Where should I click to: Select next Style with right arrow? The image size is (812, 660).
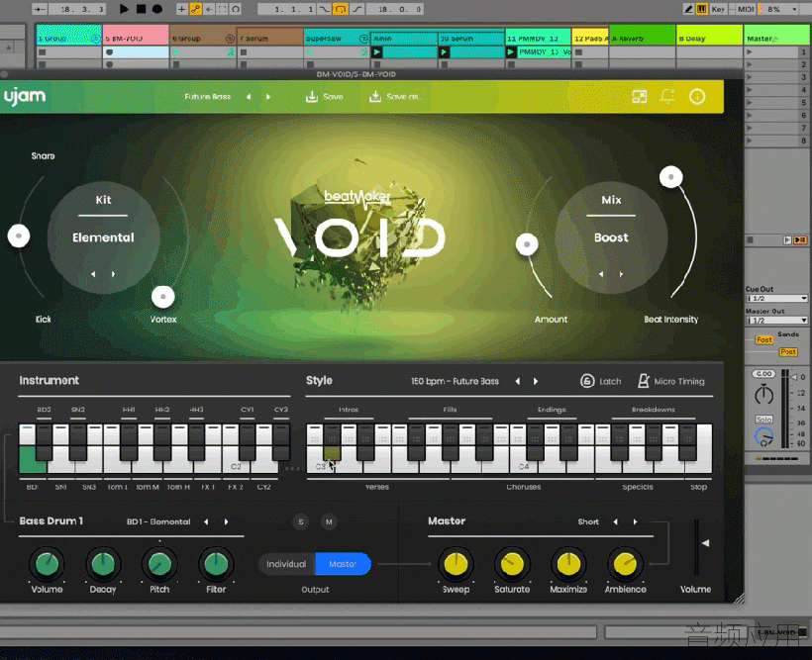coord(536,382)
